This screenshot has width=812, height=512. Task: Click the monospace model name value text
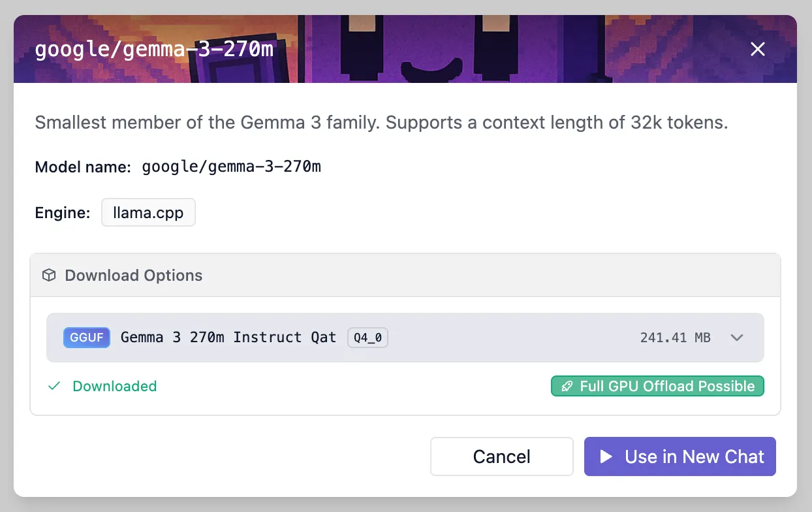(x=231, y=167)
